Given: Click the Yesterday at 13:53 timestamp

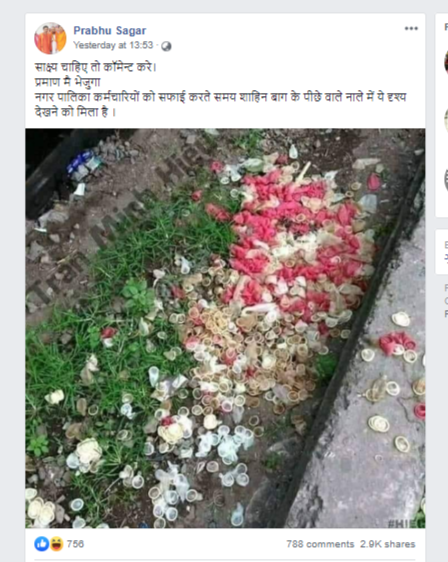Looking at the screenshot, I should click(x=113, y=45).
